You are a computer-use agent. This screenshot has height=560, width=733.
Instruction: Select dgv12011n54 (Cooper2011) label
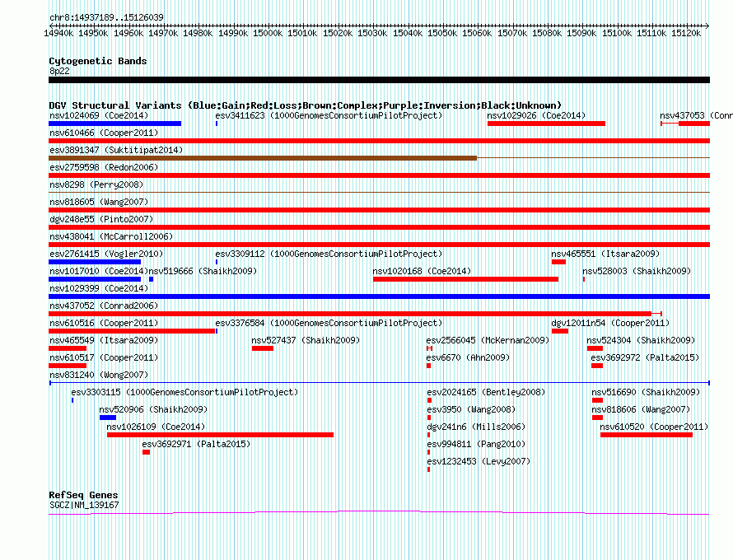pos(610,323)
